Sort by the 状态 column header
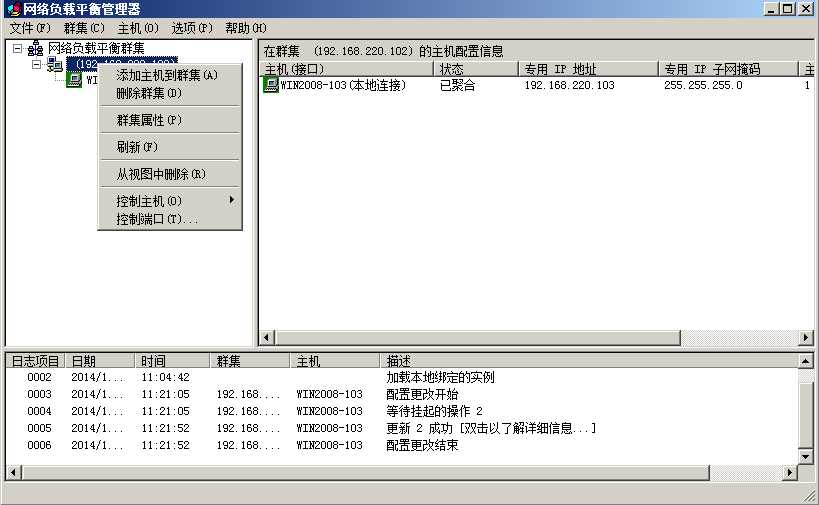This screenshot has width=819, height=505. point(476,69)
